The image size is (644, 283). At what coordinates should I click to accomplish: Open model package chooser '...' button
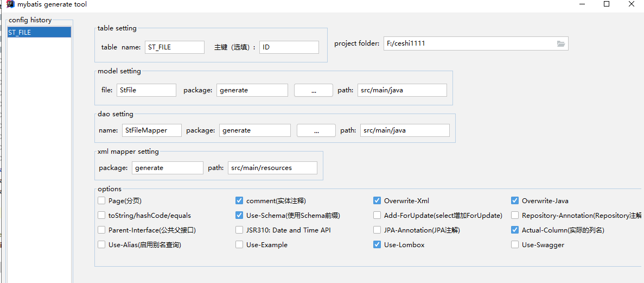(x=314, y=91)
